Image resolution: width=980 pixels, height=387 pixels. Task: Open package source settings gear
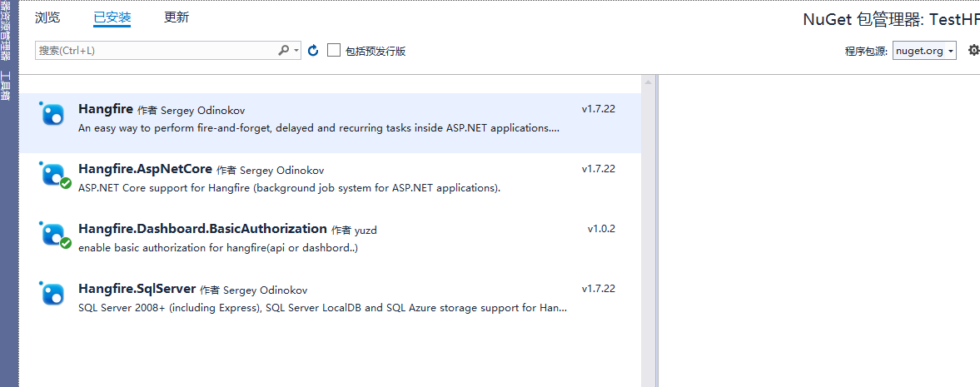point(973,51)
